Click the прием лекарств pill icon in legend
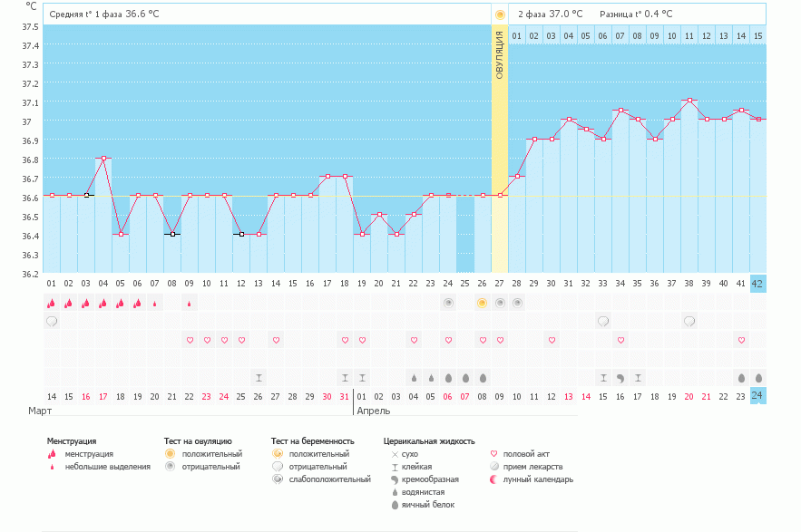 494,467
